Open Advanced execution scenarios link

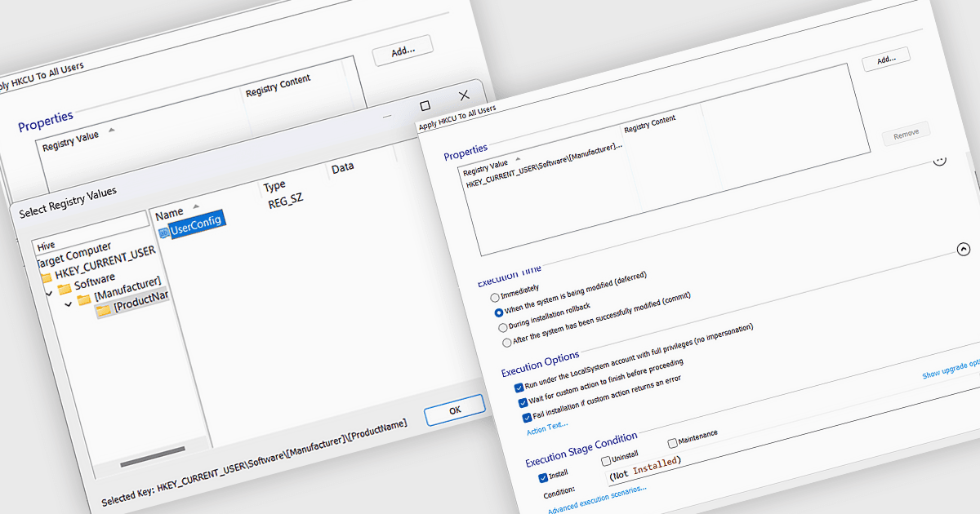pyautogui.click(x=597, y=499)
